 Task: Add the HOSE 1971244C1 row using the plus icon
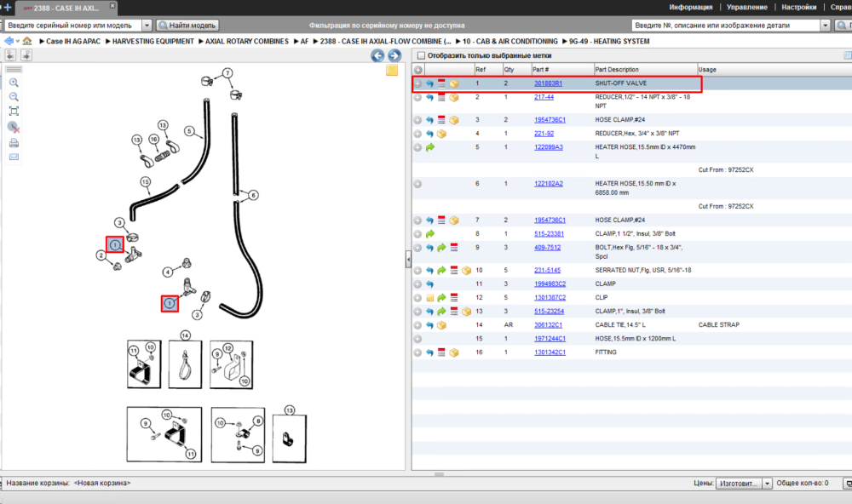[x=417, y=339]
